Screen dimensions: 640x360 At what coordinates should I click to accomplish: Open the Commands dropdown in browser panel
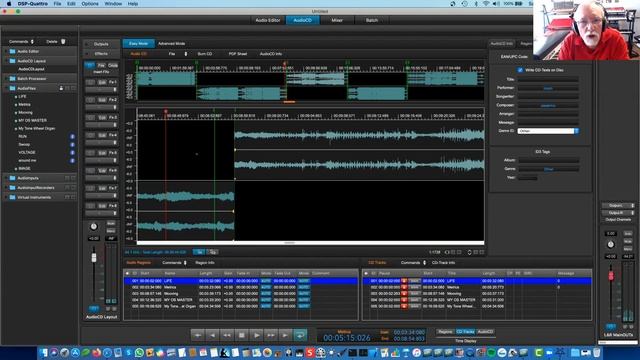21,42
